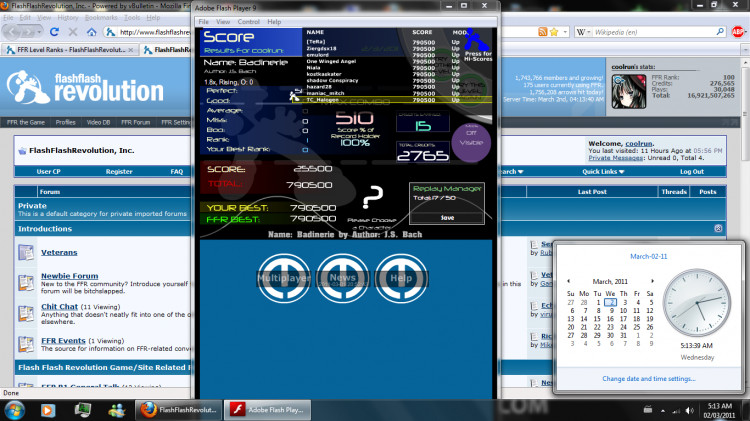Viewport: 750px width, 421px height.
Task: Open Firefox Bookmarks menu
Action: coord(101,18)
